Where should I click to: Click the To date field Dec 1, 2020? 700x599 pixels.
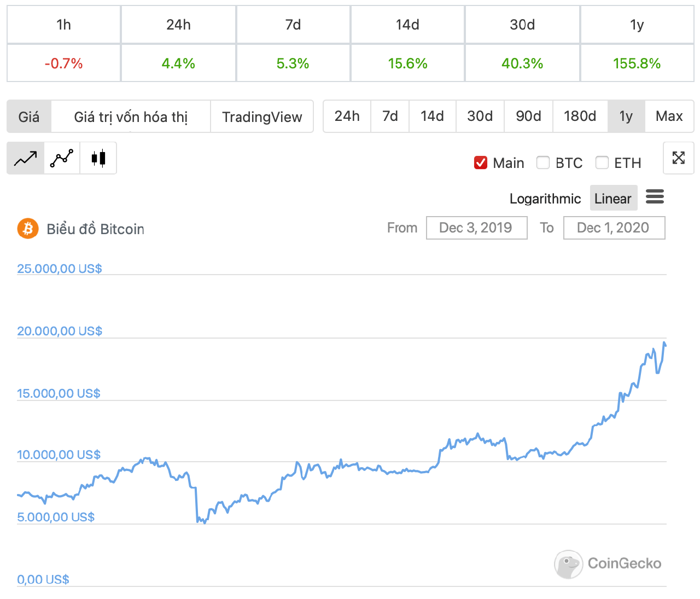[614, 228]
